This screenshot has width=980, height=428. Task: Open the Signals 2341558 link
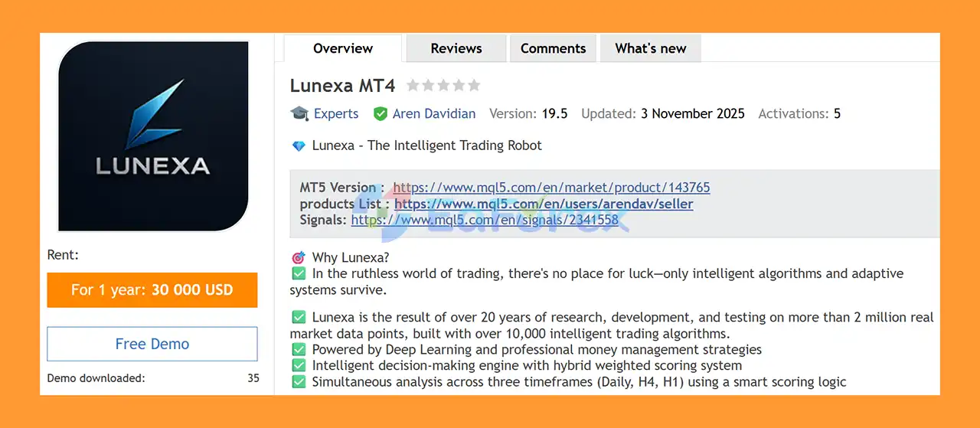click(485, 221)
